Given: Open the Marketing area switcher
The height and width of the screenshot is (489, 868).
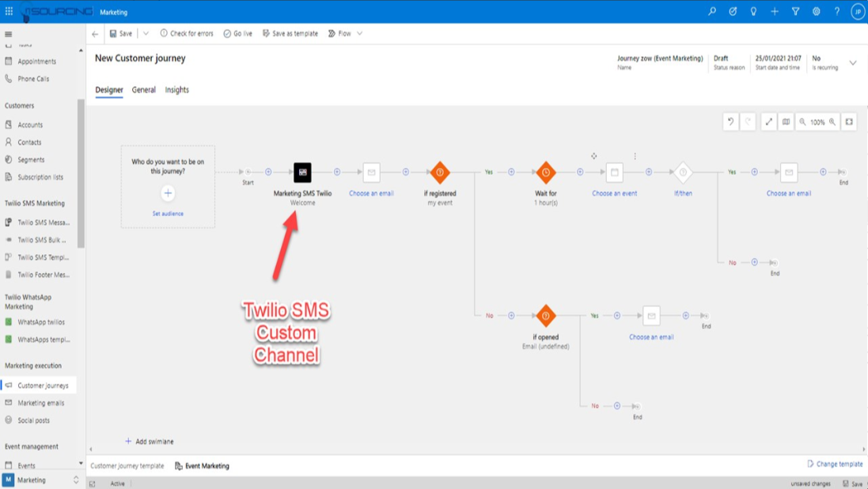Looking at the screenshot, I should coord(41,480).
